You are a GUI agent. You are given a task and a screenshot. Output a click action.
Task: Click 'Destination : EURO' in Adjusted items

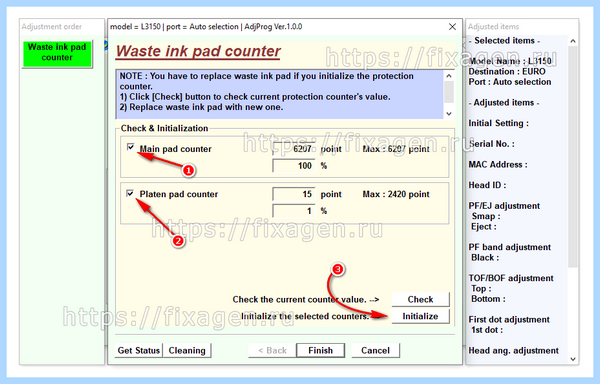(x=507, y=72)
